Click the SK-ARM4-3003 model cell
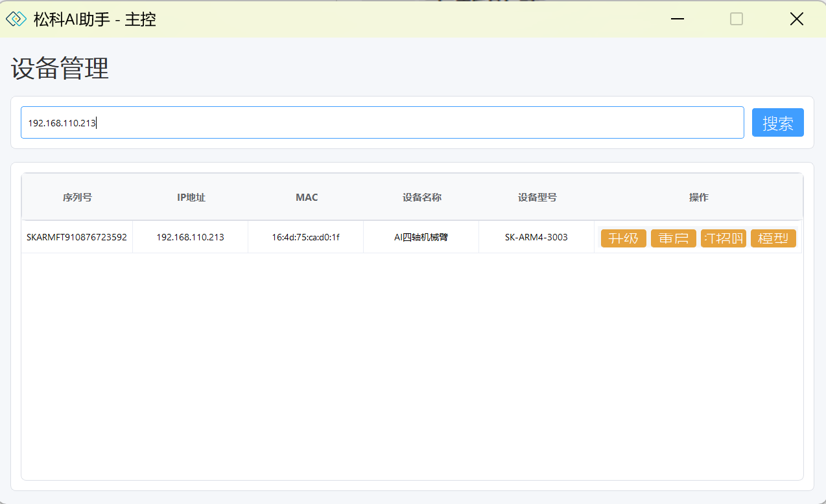The height and width of the screenshot is (504, 826). point(536,237)
